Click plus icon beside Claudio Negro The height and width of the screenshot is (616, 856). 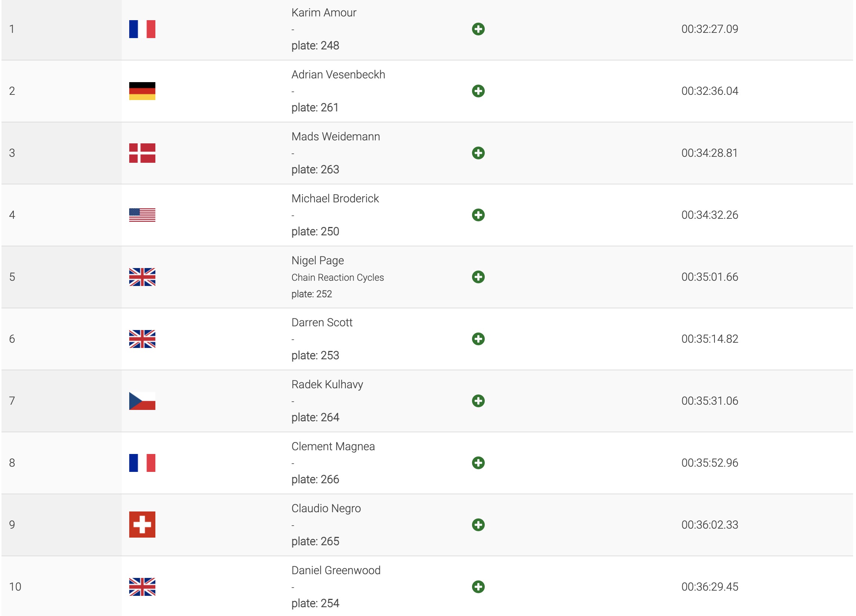478,525
